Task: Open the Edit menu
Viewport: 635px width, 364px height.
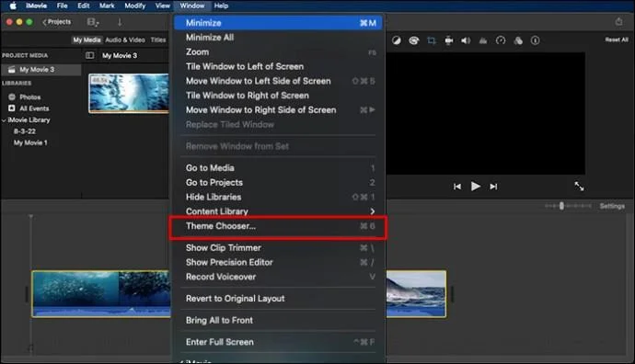Action: click(x=84, y=6)
